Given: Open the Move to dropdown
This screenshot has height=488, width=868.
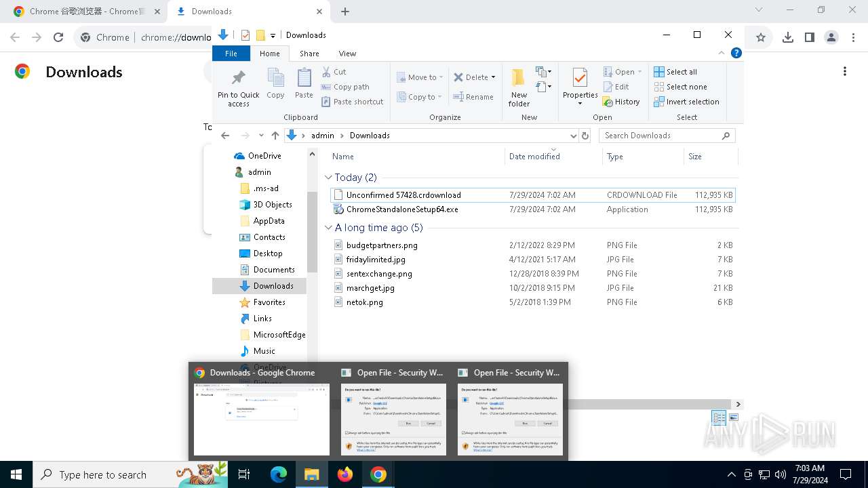Looking at the screenshot, I should point(420,77).
